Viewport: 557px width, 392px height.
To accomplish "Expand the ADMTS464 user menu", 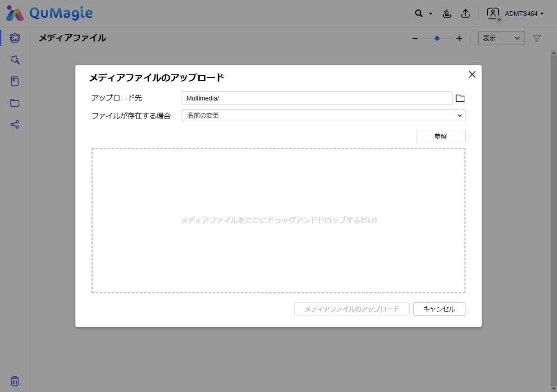I will 524,14.
